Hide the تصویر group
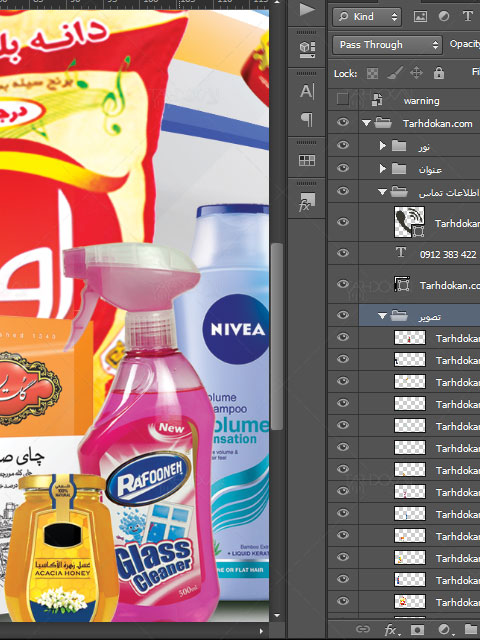 (343, 315)
